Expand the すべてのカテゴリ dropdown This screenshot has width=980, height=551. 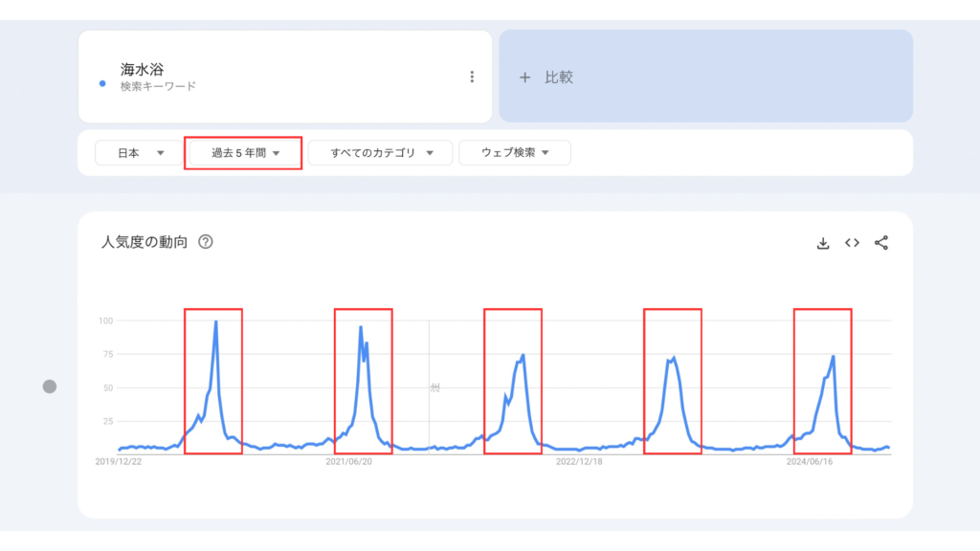pos(380,153)
